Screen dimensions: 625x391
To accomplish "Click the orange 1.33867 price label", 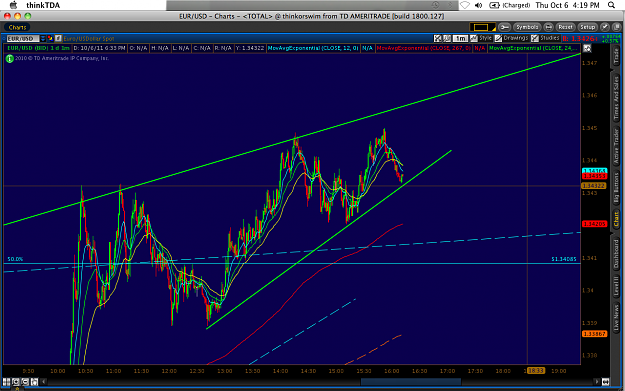I will pyautogui.click(x=594, y=334).
